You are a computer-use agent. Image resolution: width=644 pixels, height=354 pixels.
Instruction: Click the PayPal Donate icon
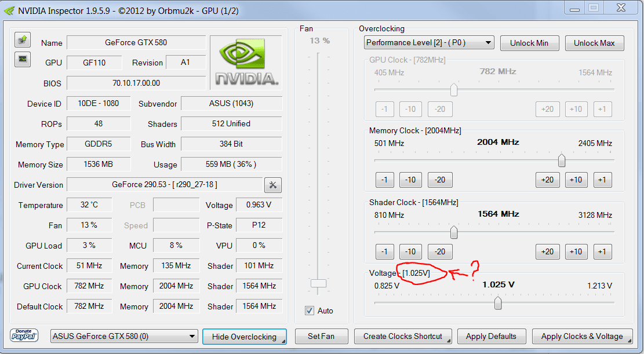[24, 335]
